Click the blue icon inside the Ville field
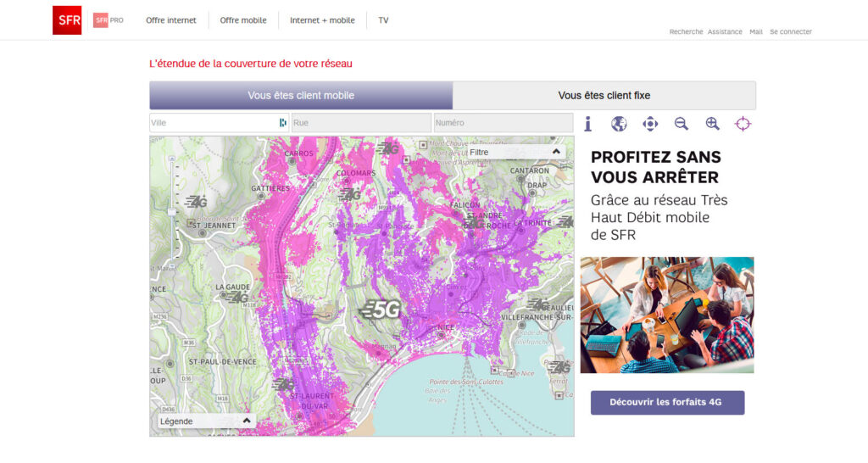The image size is (868, 463). 283,123
